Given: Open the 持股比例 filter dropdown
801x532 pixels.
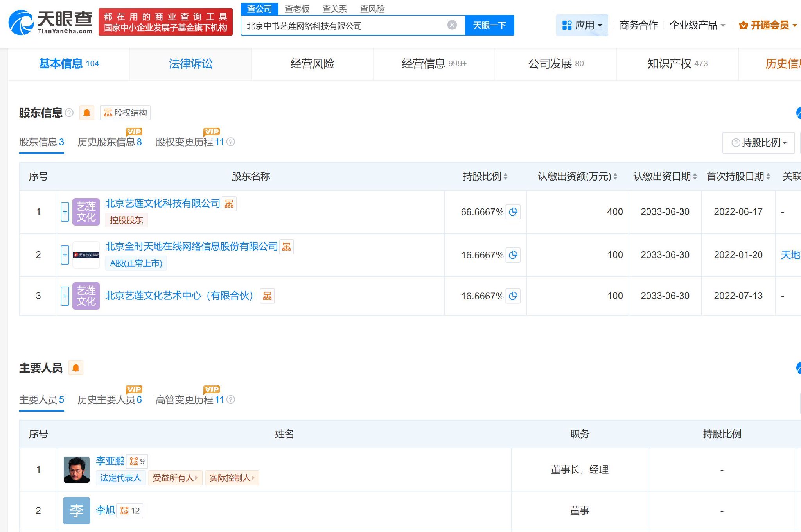Looking at the screenshot, I should (x=758, y=143).
